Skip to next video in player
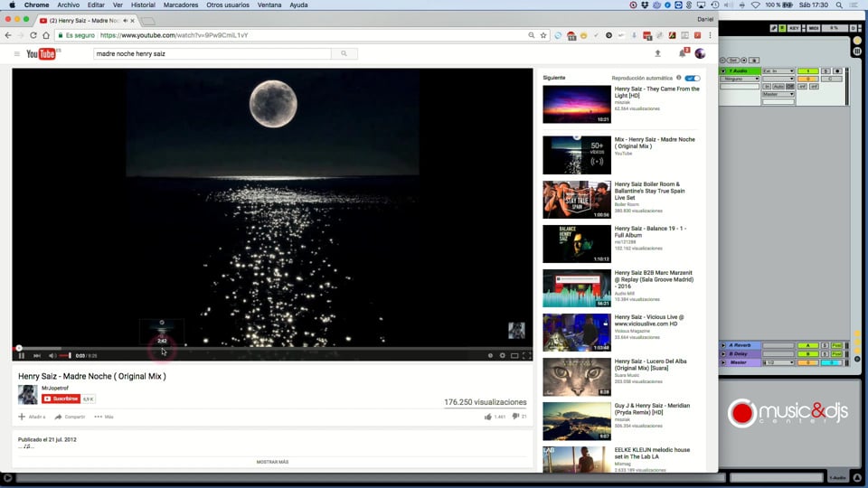Image resolution: width=868 pixels, height=488 pixels. (x=37, y=356)
